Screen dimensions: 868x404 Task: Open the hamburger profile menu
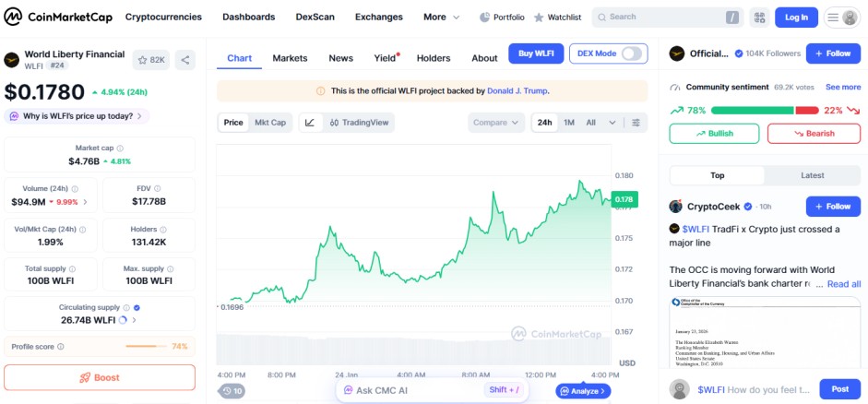pos(842,18)
